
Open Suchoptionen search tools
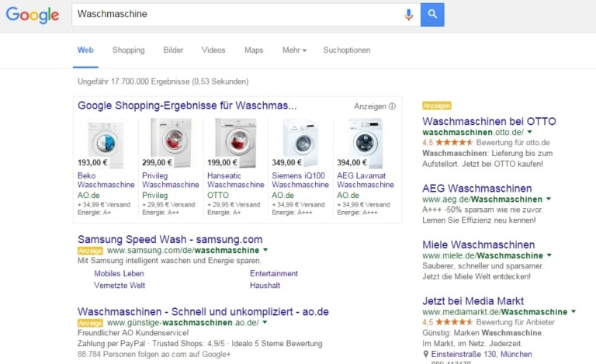coord(347,50)
